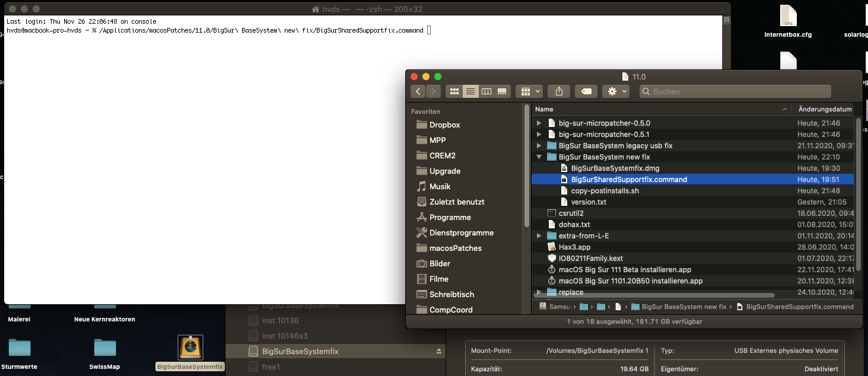This screenshot has width=868, height=376.
Task: Expand extra-from-L-E folder triangle
Action: click(539, 236)
